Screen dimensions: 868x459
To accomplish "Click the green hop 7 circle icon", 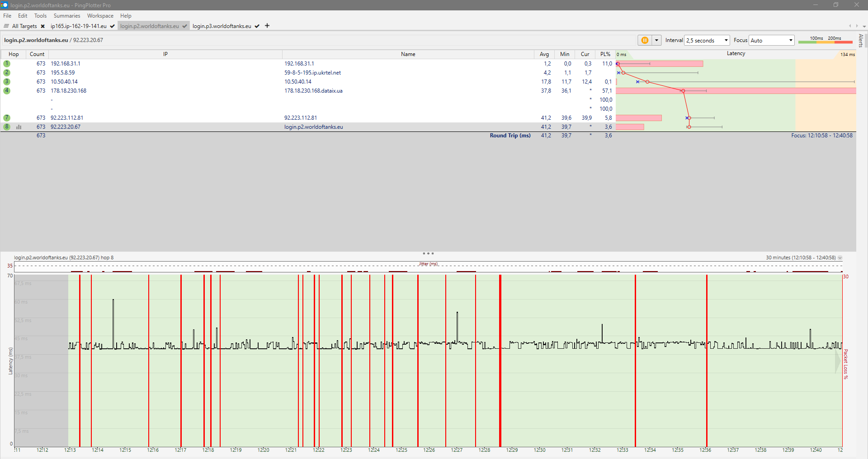I will pos(7,118).
